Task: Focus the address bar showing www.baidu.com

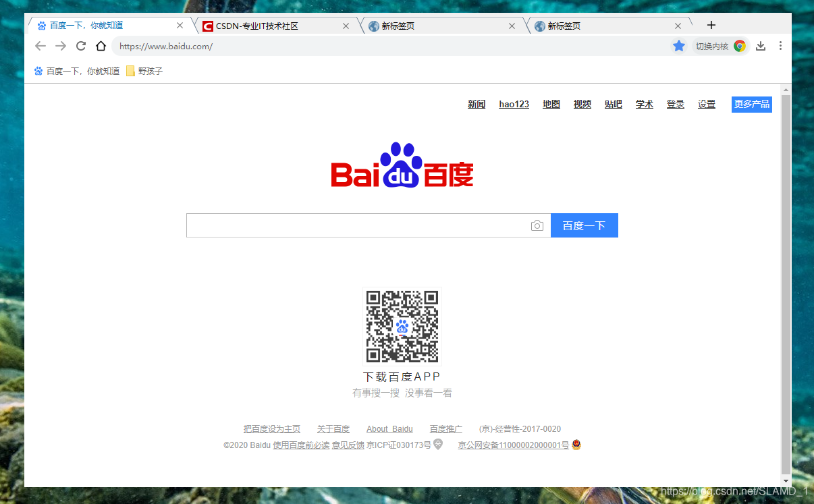Action: tap(390, 46)
